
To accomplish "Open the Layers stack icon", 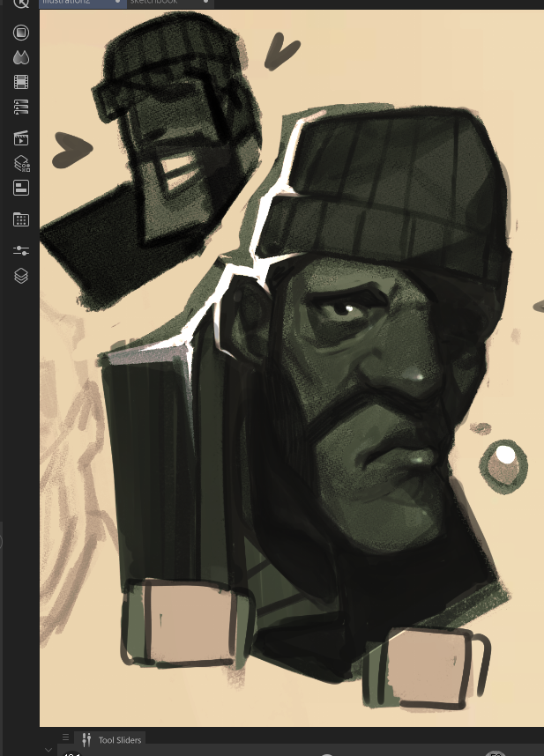I will pyautogui.click(x=21, y=275).
